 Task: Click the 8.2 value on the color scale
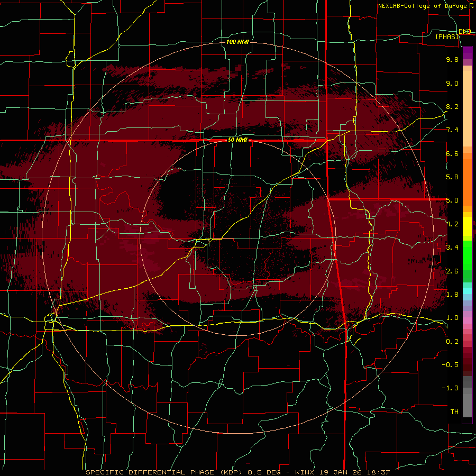[452, 106]
